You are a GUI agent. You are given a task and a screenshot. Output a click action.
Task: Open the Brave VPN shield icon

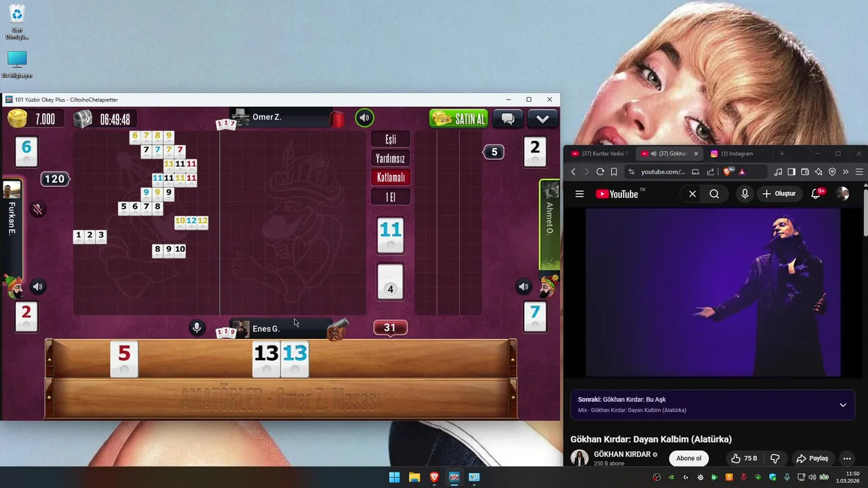click(x=832, y=172)
